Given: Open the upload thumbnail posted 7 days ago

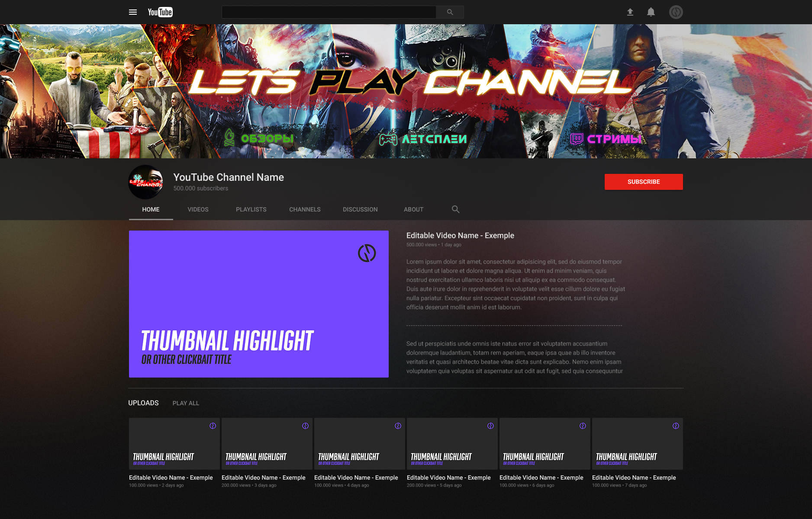Looking at the screenshot, I should pyautogui.click(x=638, y=444).
